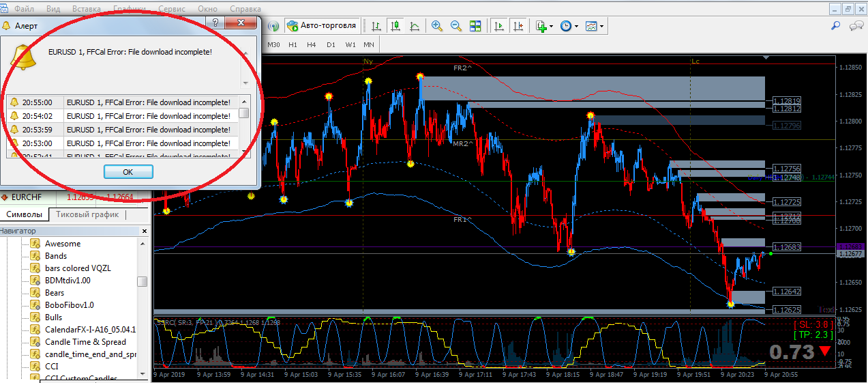Open the Окно menu
Screen dimensions: 868x383
coord(207,10)
